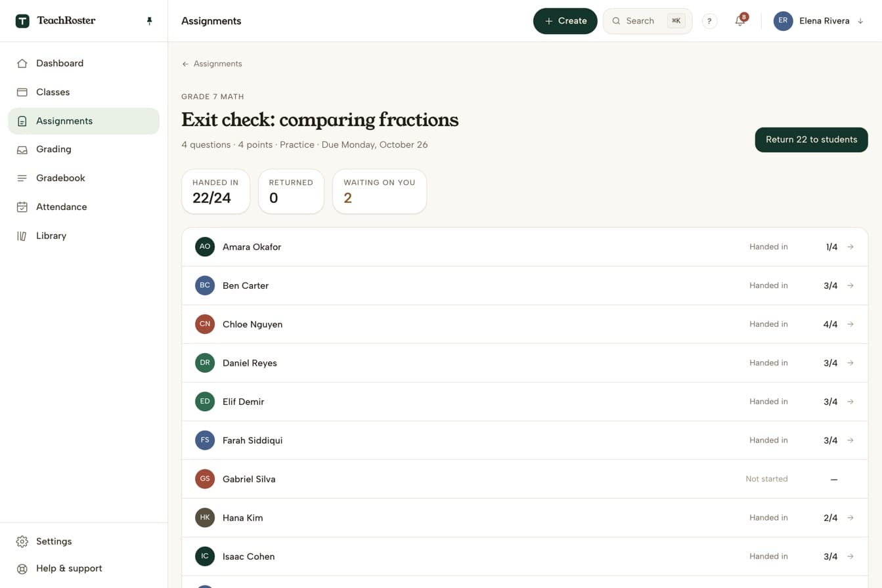This screenshot has width=882, height=588.
Task: Click Gabriel Silva's Not started status
Action: tap(766, 479)
